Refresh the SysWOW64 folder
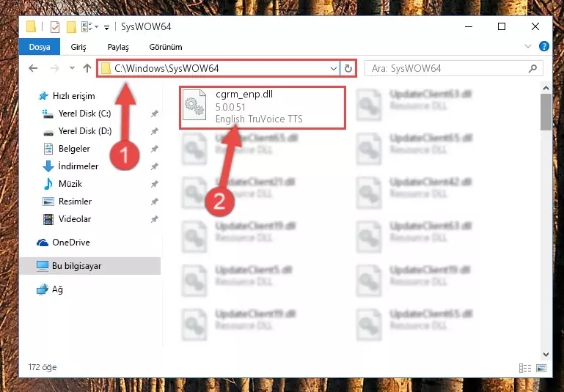The height and width of the screenshot is (392, 564). tap(348, 68)
